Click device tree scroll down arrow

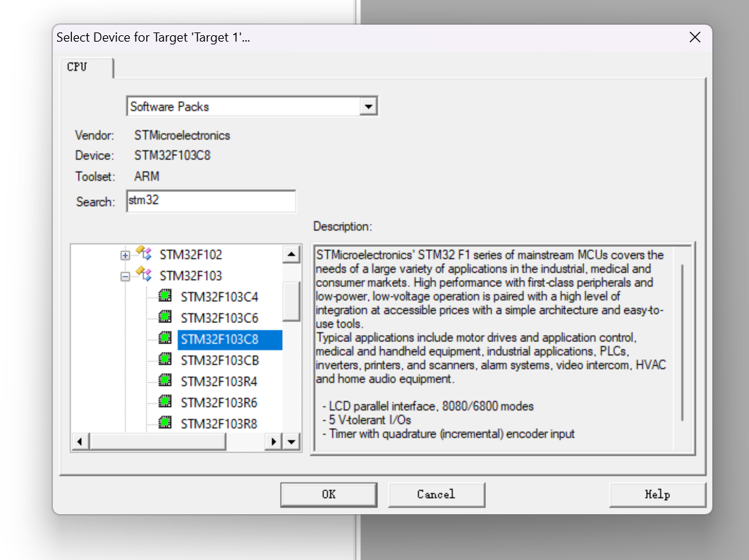(x=291, y=442)
